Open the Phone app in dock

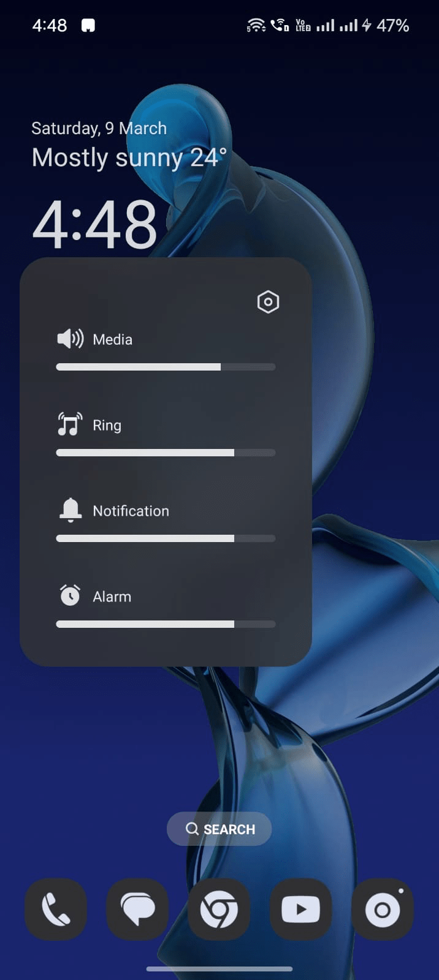click(x=56, y=909)
